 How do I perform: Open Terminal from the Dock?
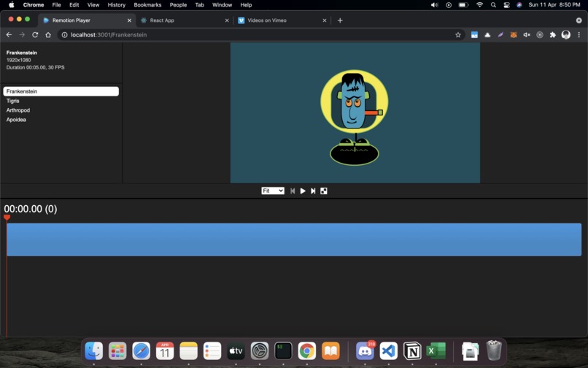click(x=283, y=351)
